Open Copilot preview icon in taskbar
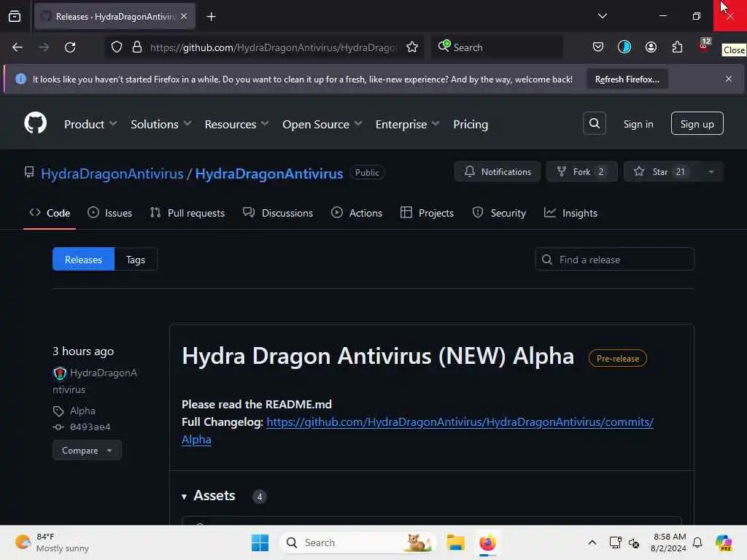Viewport: 747px width, 560px height. [724, 542]
